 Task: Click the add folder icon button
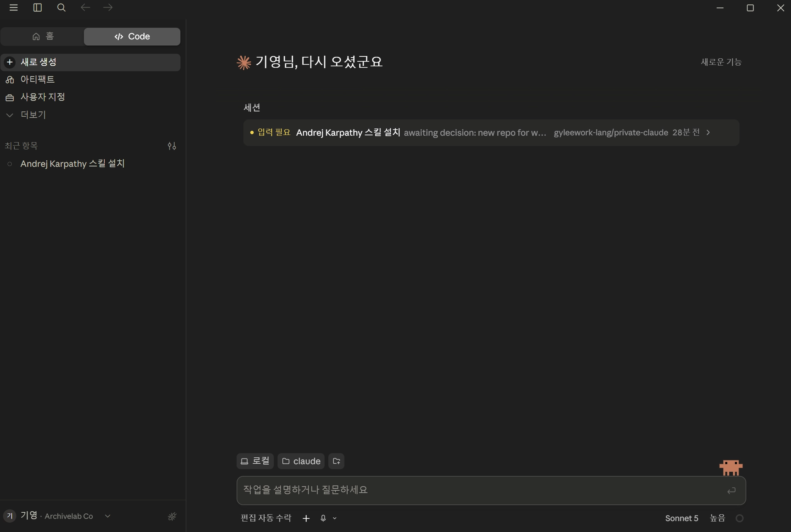pyautogui.click(x=336, y=461)
